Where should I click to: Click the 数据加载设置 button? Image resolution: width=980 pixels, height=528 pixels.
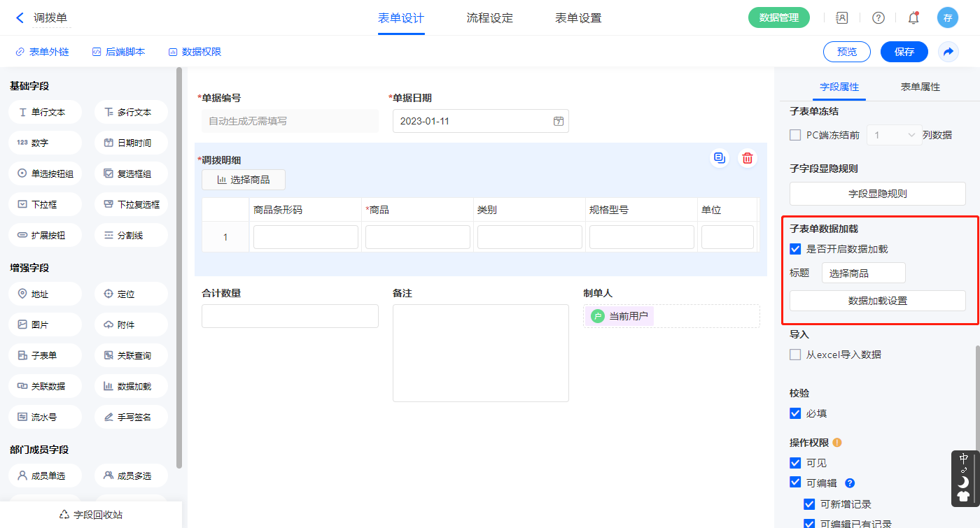pos(877,301)
